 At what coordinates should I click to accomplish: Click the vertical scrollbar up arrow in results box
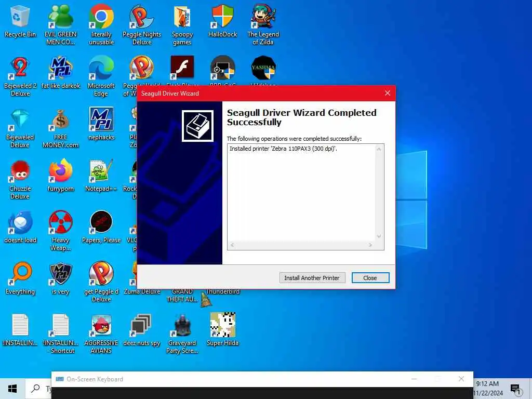379,149
